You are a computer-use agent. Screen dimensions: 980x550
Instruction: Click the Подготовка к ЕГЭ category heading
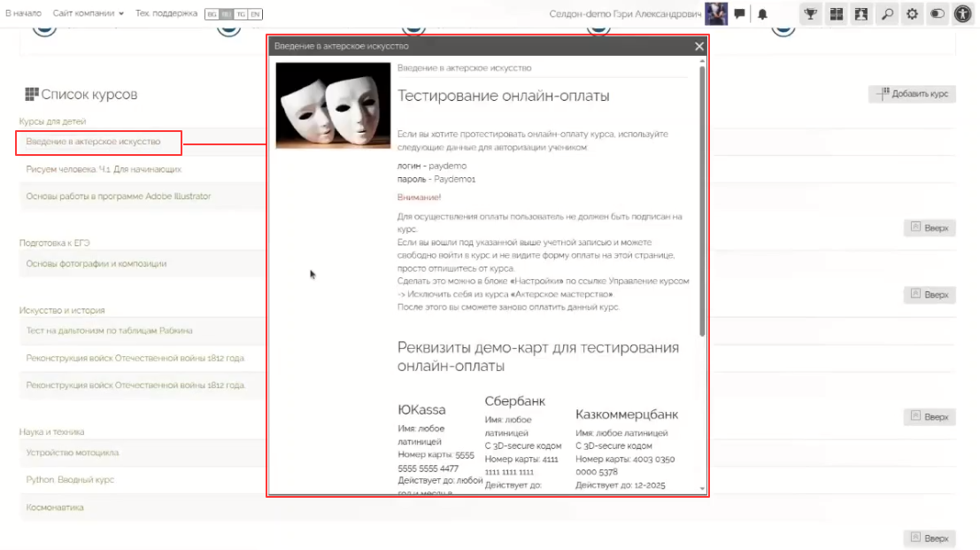click(54, 244)
